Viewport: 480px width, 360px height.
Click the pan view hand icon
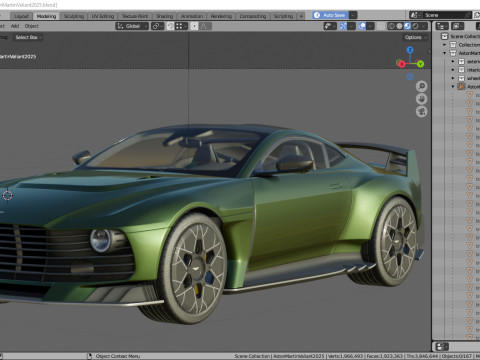coord(422,99)
